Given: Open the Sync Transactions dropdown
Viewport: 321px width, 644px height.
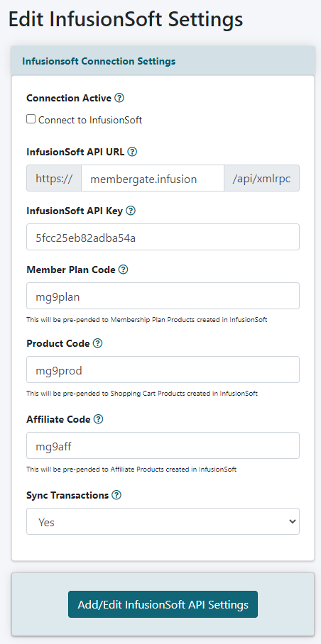Looking at the screenshot, I should point(163,521).
